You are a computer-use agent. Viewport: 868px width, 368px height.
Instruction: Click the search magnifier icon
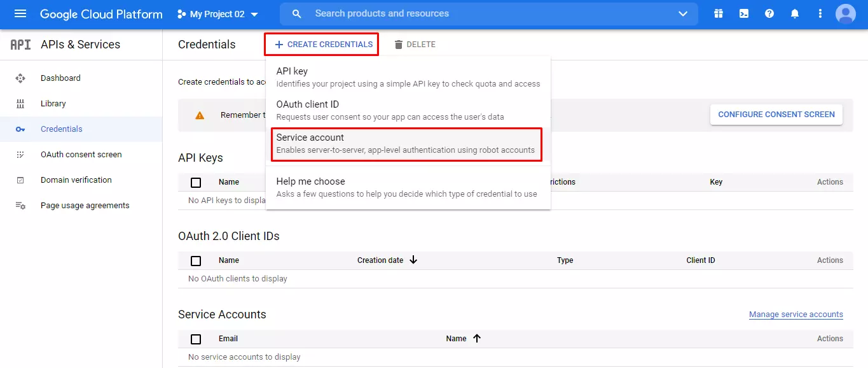click(296, 13)
